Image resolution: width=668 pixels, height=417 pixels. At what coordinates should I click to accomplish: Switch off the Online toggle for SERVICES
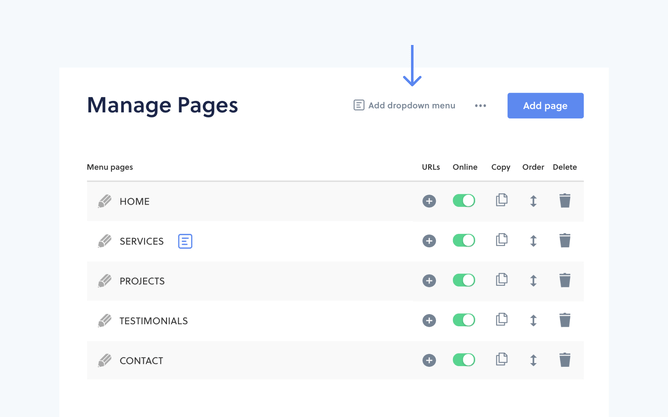tap(464, 241)
